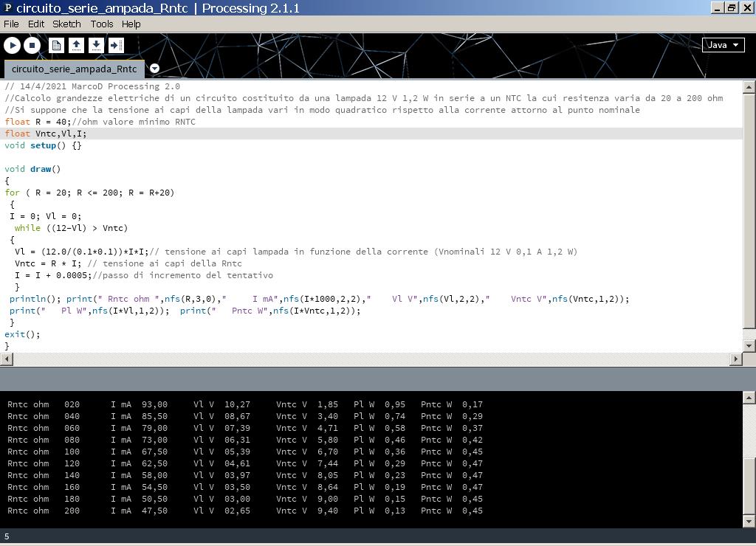
Task: Export the application using the toolbar icon
Action: tap(116, 46)
